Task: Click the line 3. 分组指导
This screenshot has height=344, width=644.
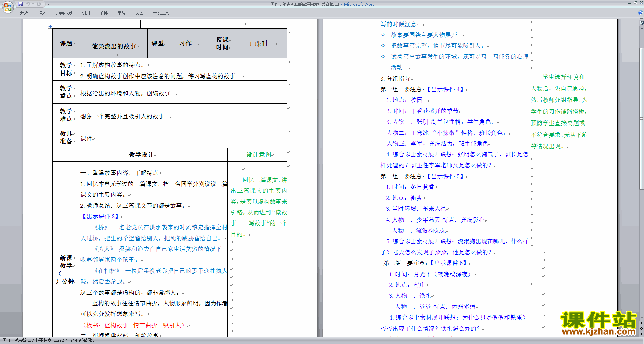Action: (395, 79)
